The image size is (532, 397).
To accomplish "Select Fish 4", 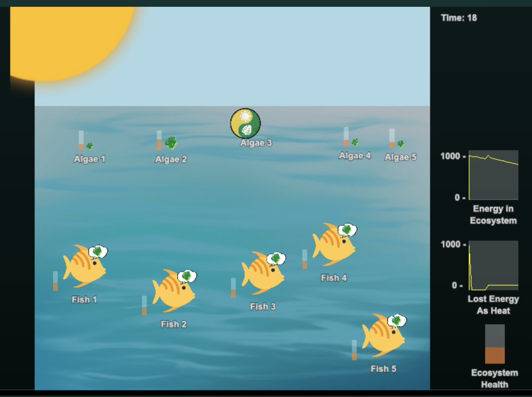I will 334,245.
